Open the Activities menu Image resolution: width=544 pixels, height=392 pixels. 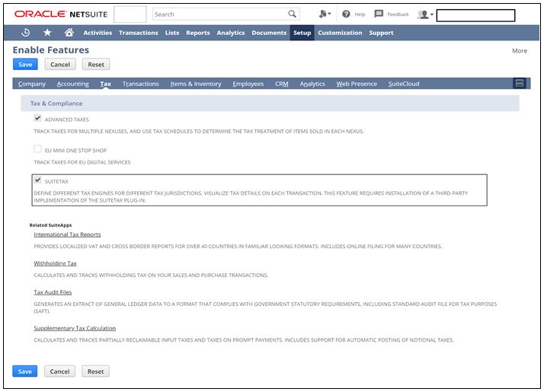[x=98, y=33]
